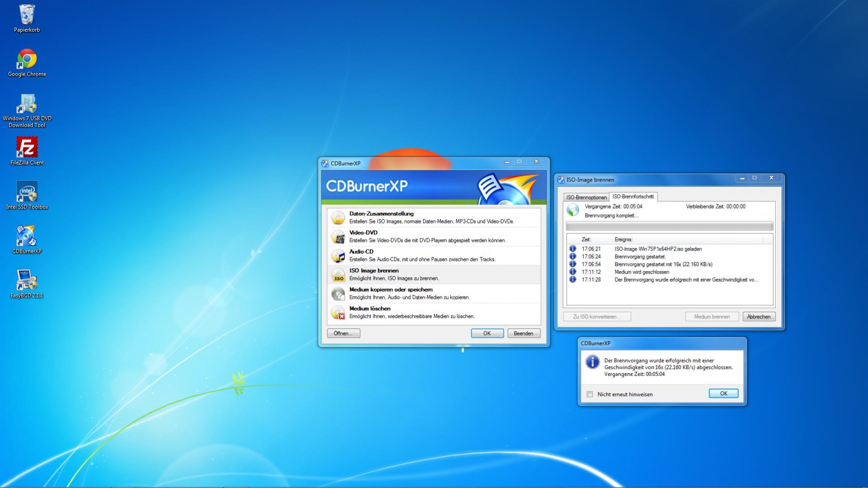Open the Papierkorb recycle bin icon
This screenshot has width=868, height=488.
(x=27, y=18)
